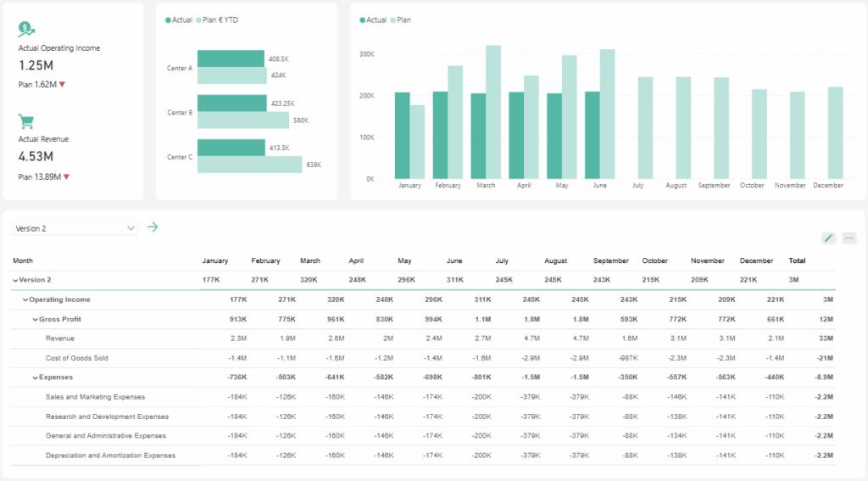Open the more options ellipsis menu
868x481 pixels.
point(849,238)
